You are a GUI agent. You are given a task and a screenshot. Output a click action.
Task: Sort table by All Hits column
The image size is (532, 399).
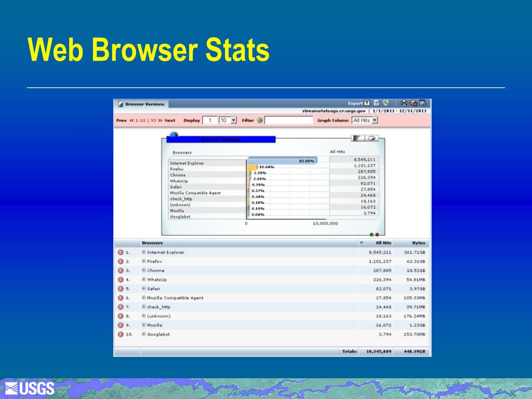383,243
